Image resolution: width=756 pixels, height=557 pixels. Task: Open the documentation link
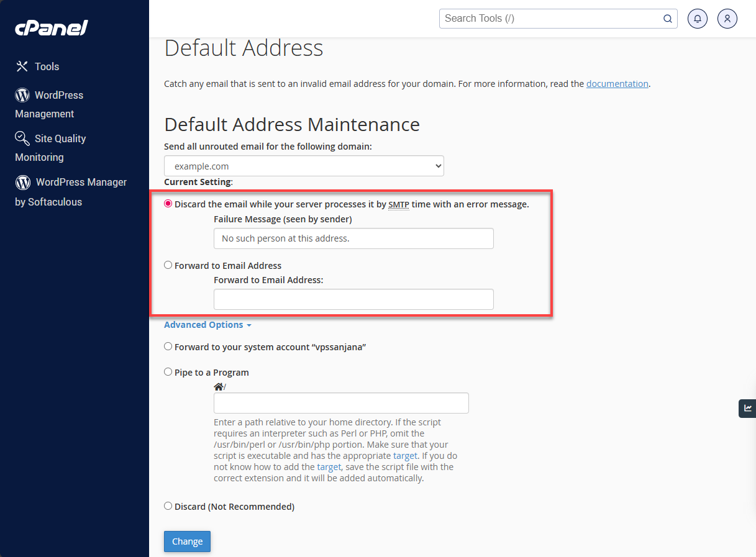pos(617,83)
